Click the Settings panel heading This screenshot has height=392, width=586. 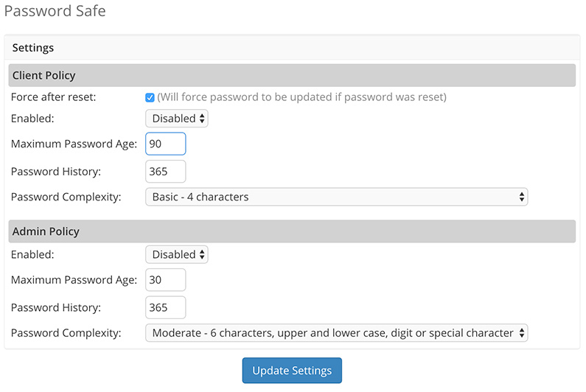(x=33, y=48)
